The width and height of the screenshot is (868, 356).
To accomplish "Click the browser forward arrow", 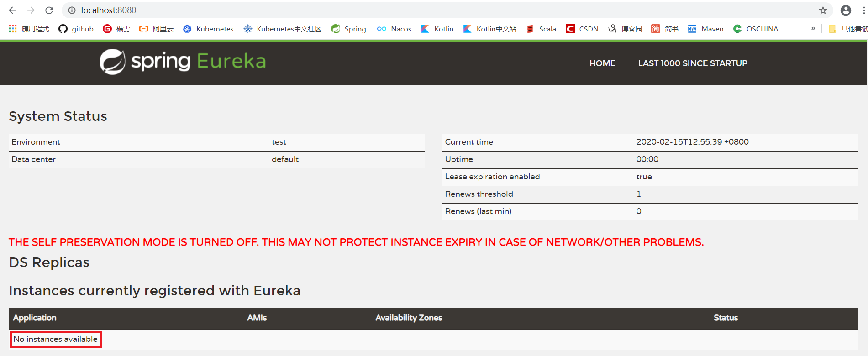I will coord(31,10).
